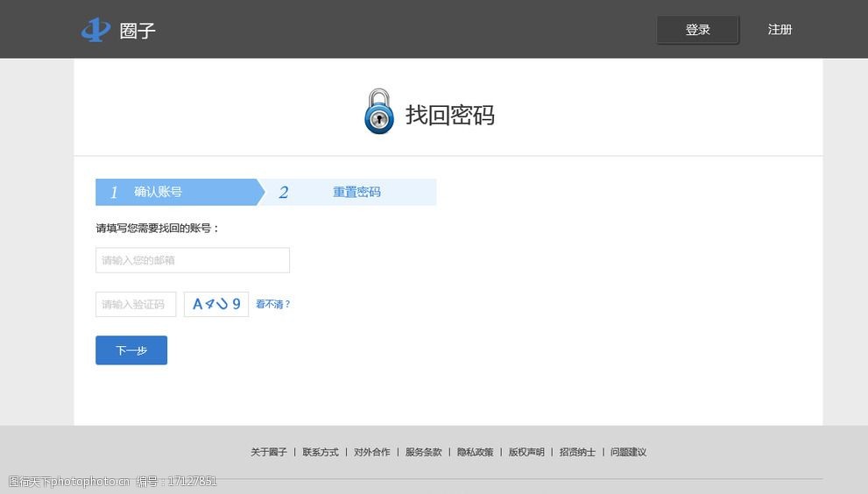Focus the email input field 请输入您的邮箱

pyautogui.click(x=193, y=260)
